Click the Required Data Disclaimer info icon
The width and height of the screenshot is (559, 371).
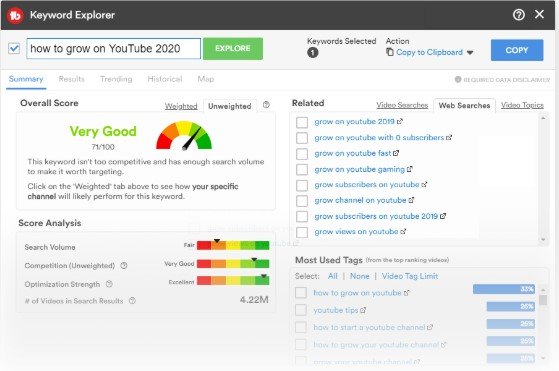(x=458, y=79)
